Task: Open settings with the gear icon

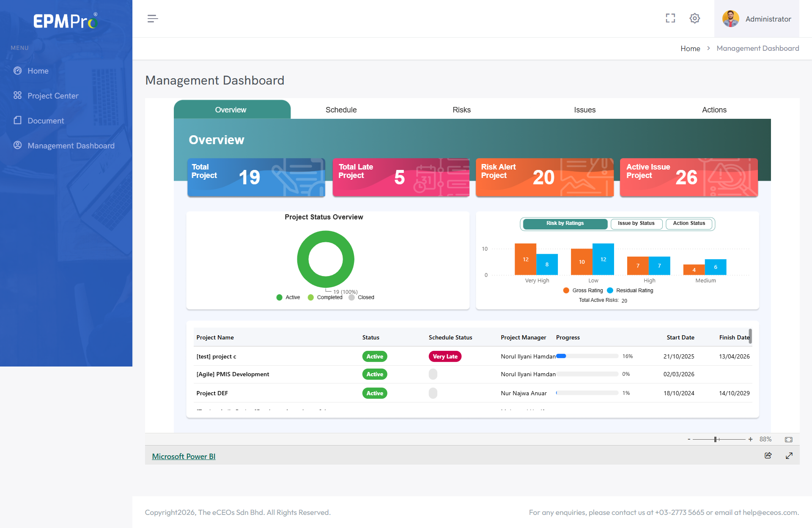Action: click(x=695, y=18)
